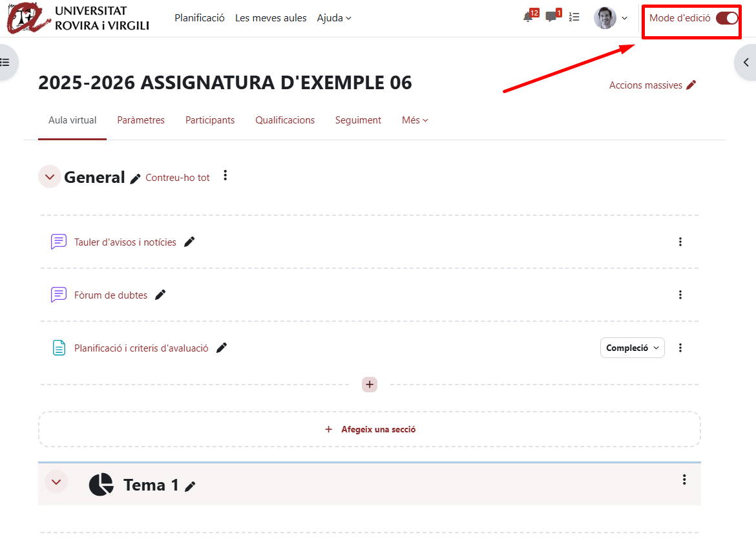Open the messages chat bubble icon
The height and width of the screenshot is (550, 756).
[551, 17]
